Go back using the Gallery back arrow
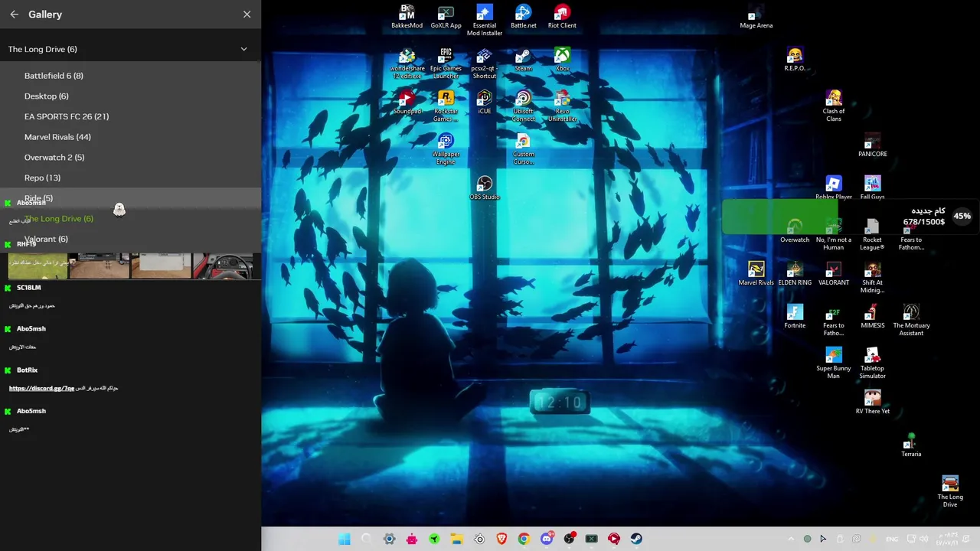 coord(14,15)
